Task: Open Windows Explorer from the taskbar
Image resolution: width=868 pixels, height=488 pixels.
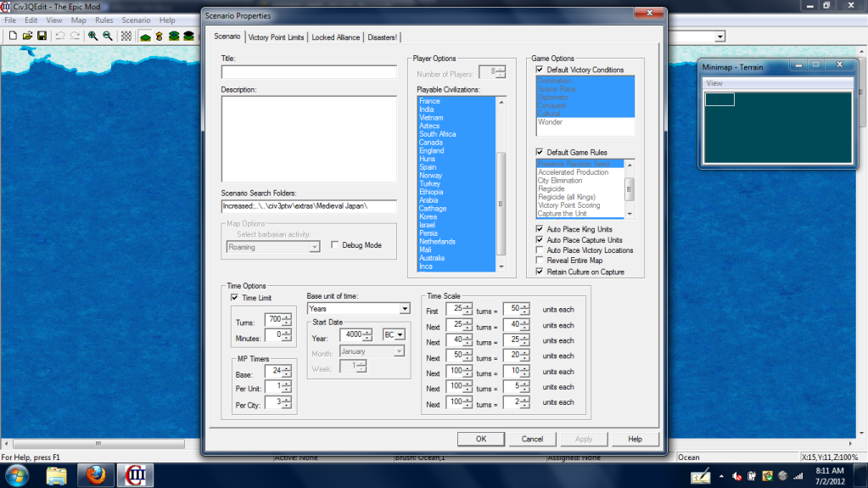Action: (x=57, y=476)
